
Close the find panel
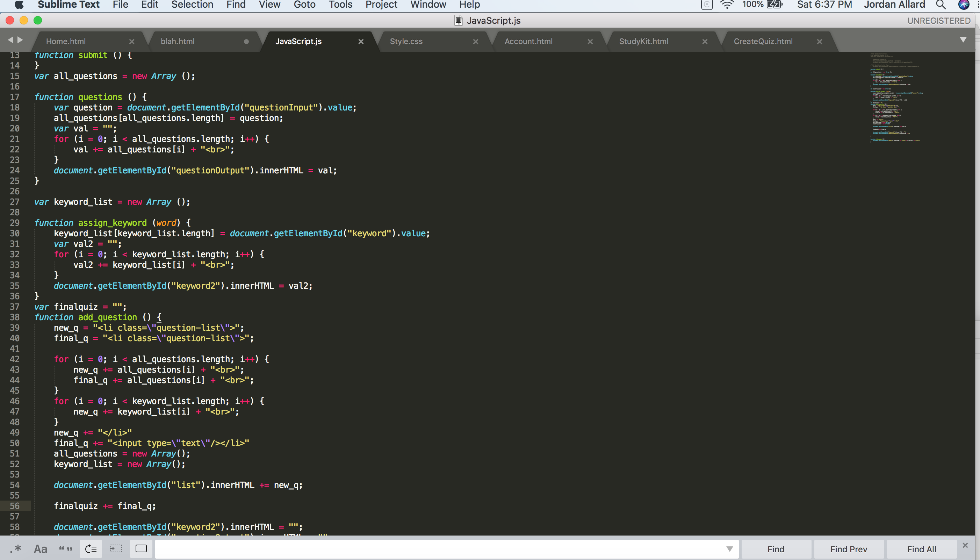coord(965,545)
